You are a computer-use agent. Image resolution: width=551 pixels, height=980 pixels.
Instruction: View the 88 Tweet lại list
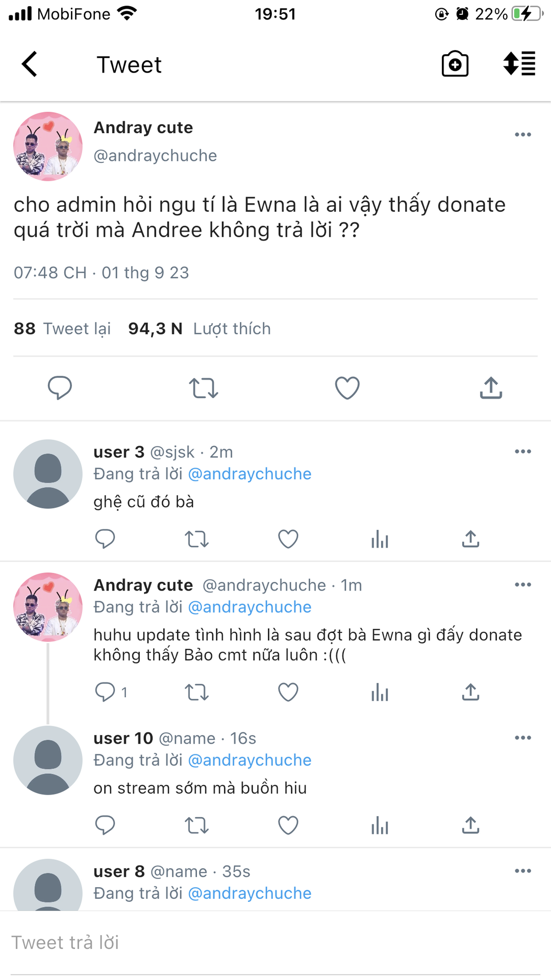[x=62, y=329]
